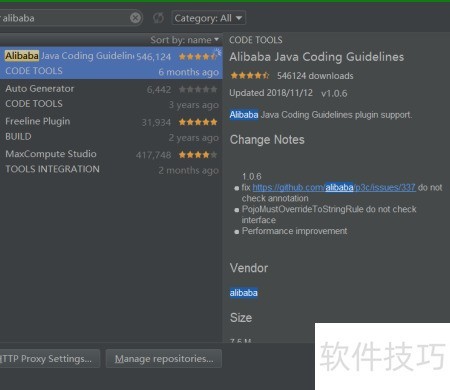
Task: Click Auto Generator's grey star rating
Action: coord(198,89)
